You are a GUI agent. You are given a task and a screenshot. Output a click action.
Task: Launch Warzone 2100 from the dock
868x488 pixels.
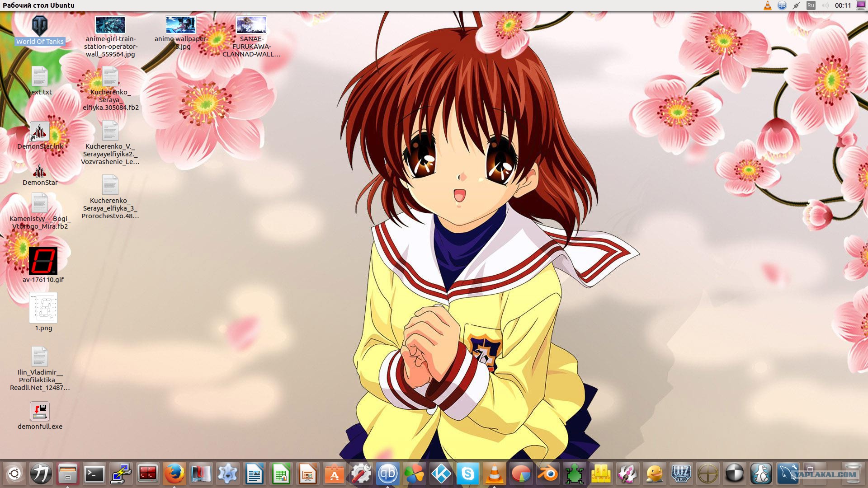coord(681,474)
